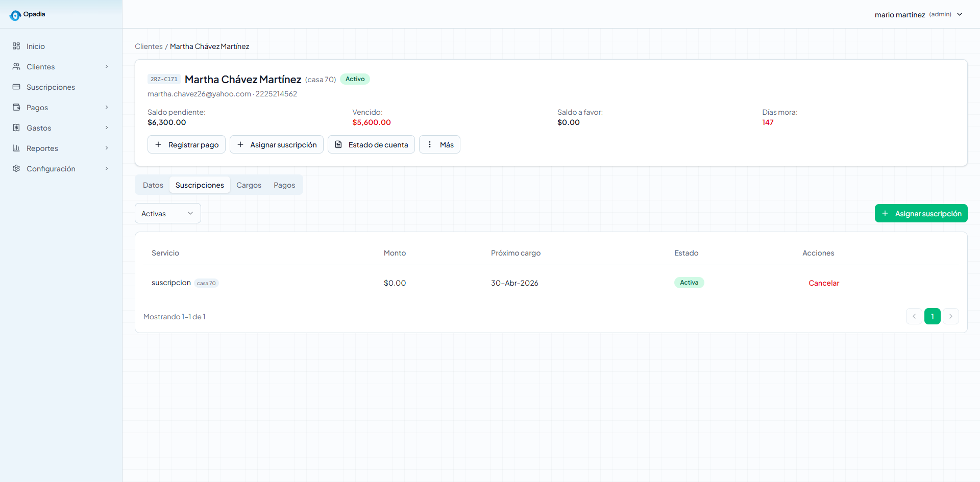The height and width of the screenshot is (482, 980).
Task: Click the Gastos receipt icon
Action: point(16,128)
